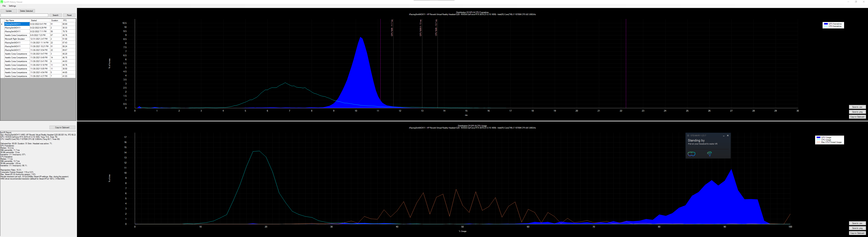Open the Settings menu

pyautogui.click(x=13, y=6)
